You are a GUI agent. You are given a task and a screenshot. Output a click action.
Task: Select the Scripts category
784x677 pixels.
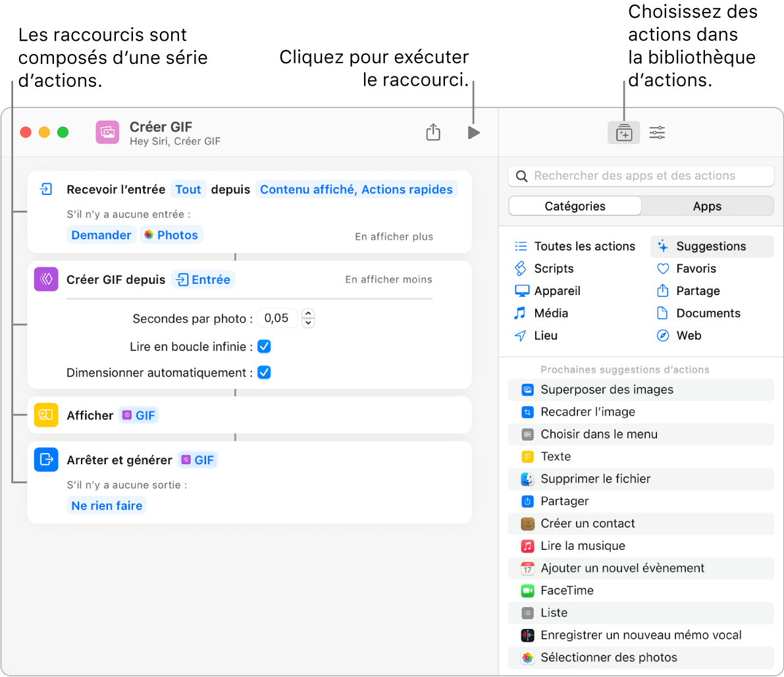[x=544, y=268]
